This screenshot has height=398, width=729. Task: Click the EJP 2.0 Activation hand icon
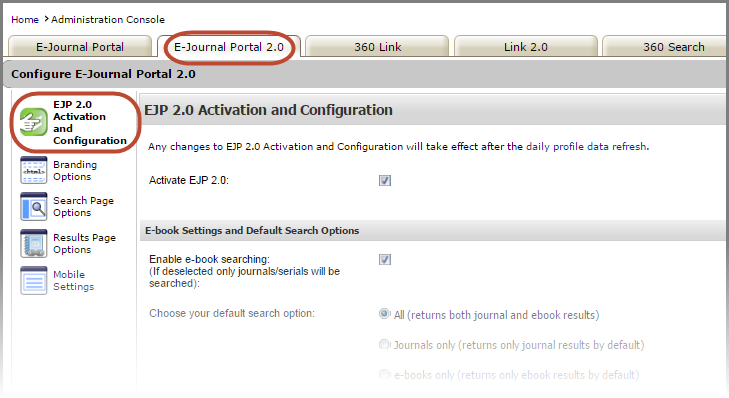pyautogui.click(x=33, y=122)
